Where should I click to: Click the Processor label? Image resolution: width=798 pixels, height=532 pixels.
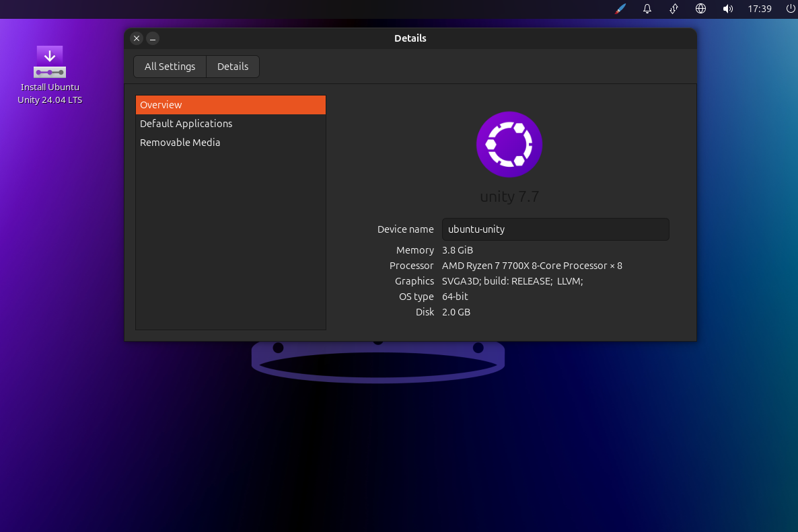[411, 266]
